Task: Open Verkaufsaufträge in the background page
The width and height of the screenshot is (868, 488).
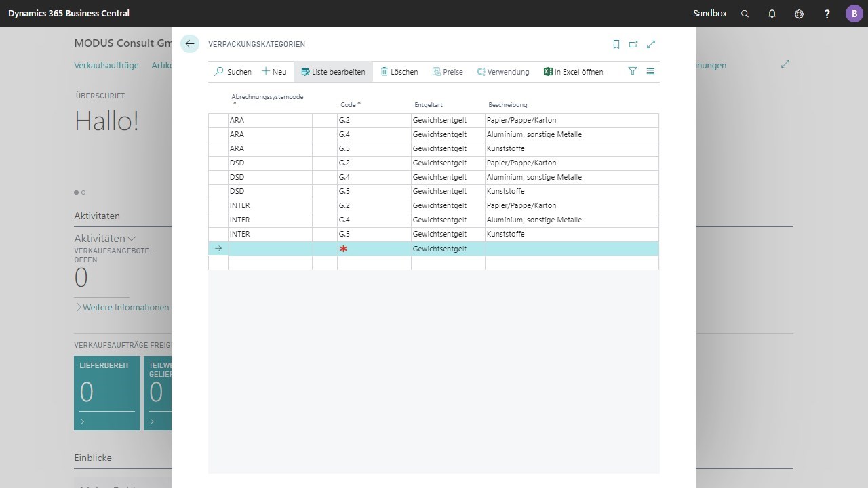Action: click(x=106, y=66)
